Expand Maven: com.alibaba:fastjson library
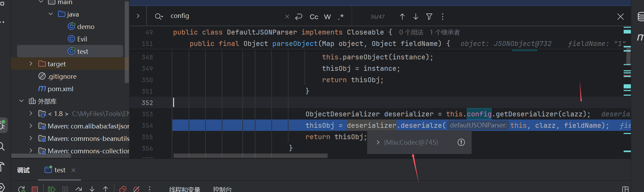Screen dimensions: 644x192 click(x=31, y=126)
